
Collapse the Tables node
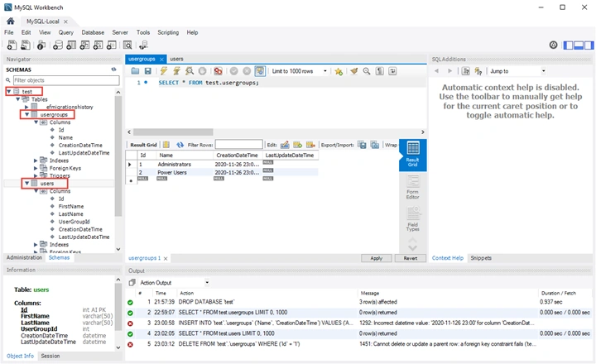pos(18,99)
